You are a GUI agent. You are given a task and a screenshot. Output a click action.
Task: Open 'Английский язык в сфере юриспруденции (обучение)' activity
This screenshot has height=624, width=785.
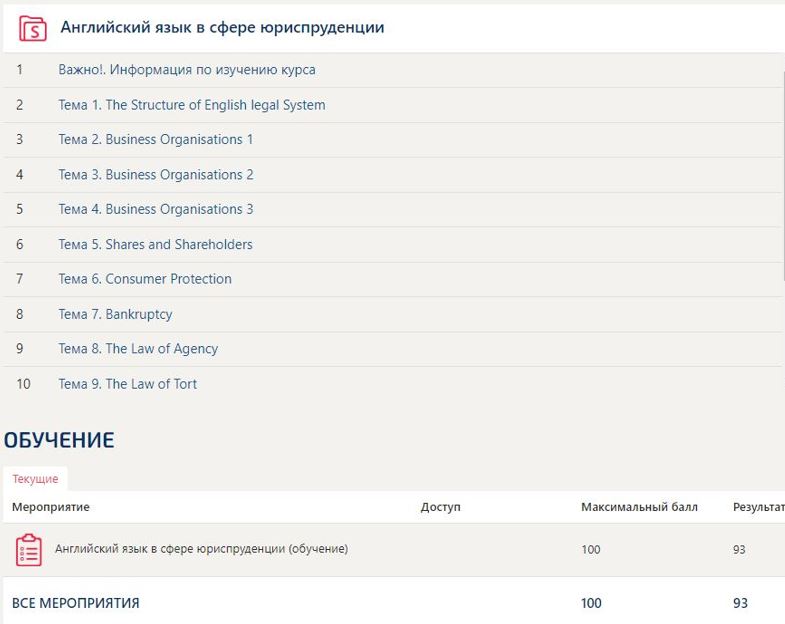pyautogui.click(x=201, y=549)
